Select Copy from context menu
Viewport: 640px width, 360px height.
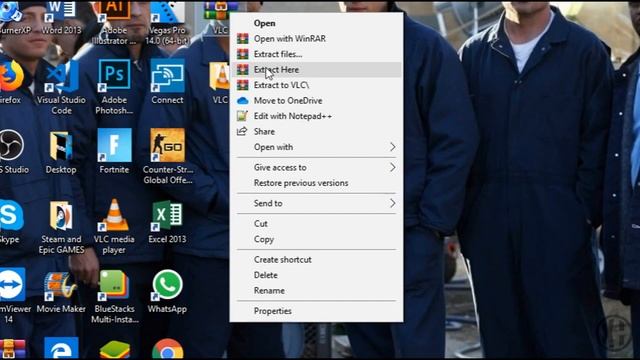pos(316,240)
